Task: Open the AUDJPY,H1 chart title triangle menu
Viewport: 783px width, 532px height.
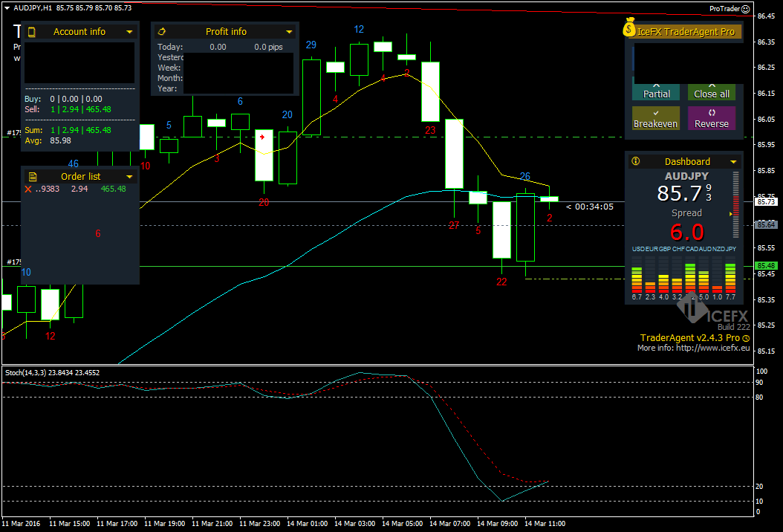Action: [7, 8]
